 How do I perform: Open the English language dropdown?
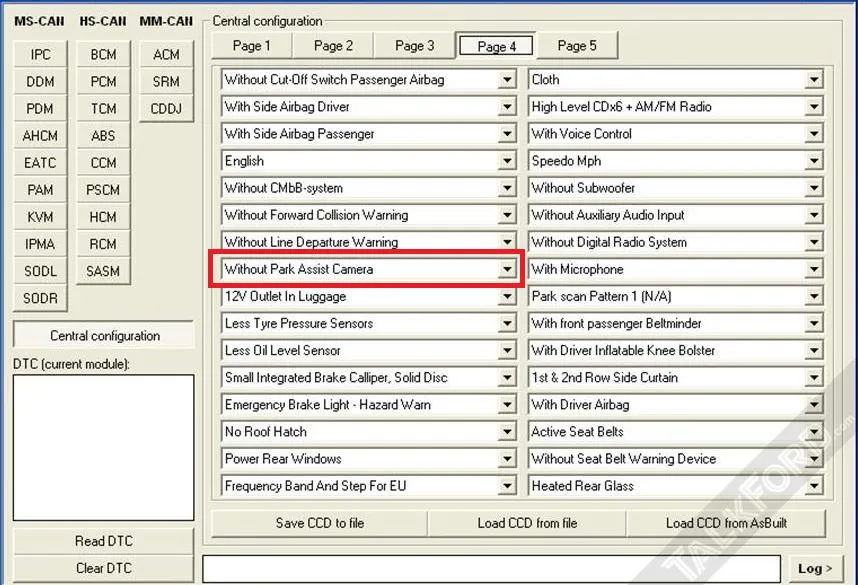pos(507,161)
